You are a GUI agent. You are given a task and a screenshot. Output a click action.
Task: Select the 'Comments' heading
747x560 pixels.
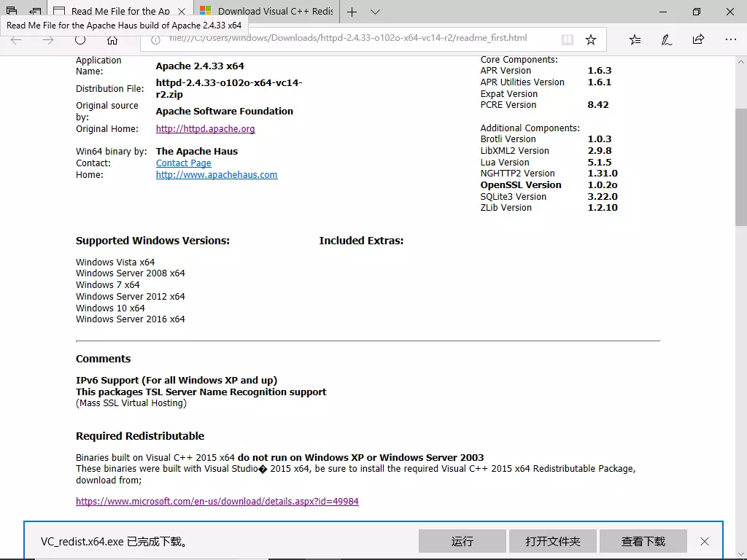pos(103,359)
